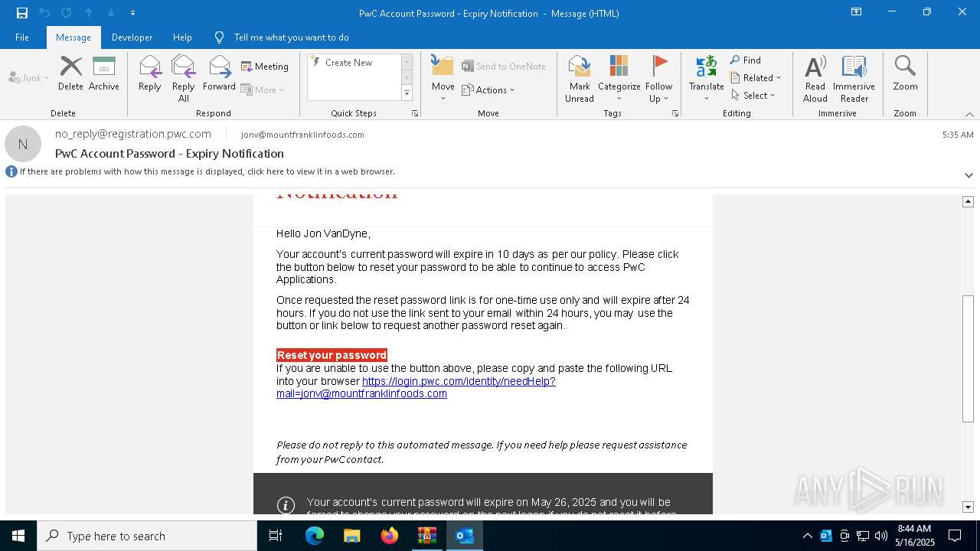Go to the previous item with the up arrow

(89, 13)
